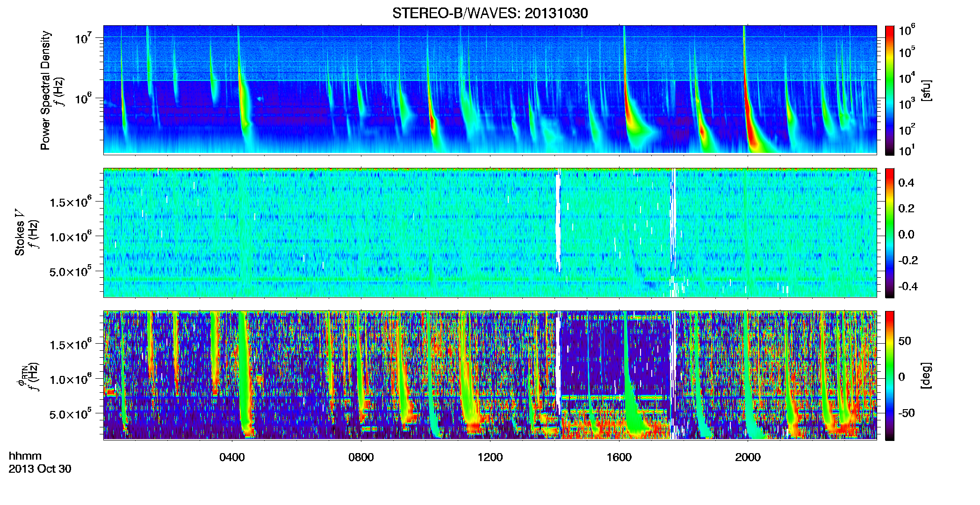Image resolution: width=980 pixels, height=505 pixels.
Task: Click the hhmm time format label
Action: click(25, 456)
